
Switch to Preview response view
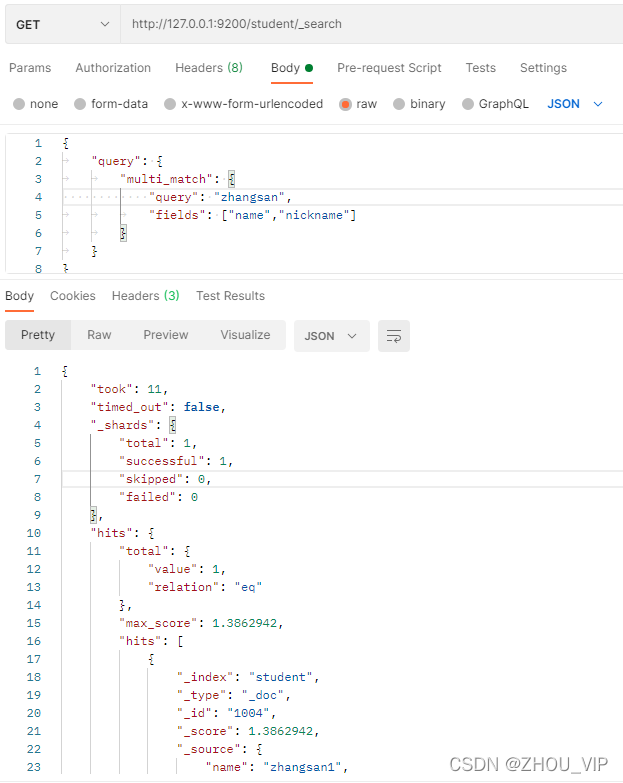click(x=166, y=335)
